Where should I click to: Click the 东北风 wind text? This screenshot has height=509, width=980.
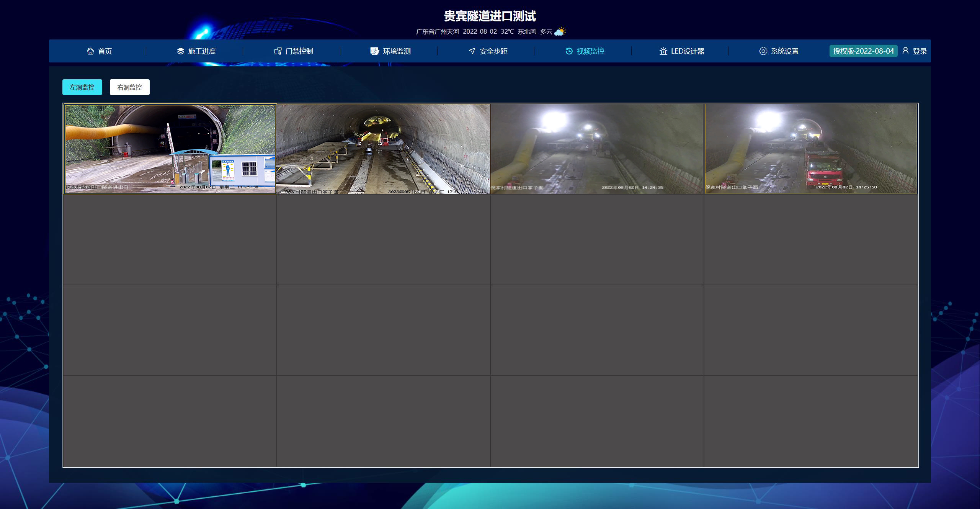coord(527,31)
